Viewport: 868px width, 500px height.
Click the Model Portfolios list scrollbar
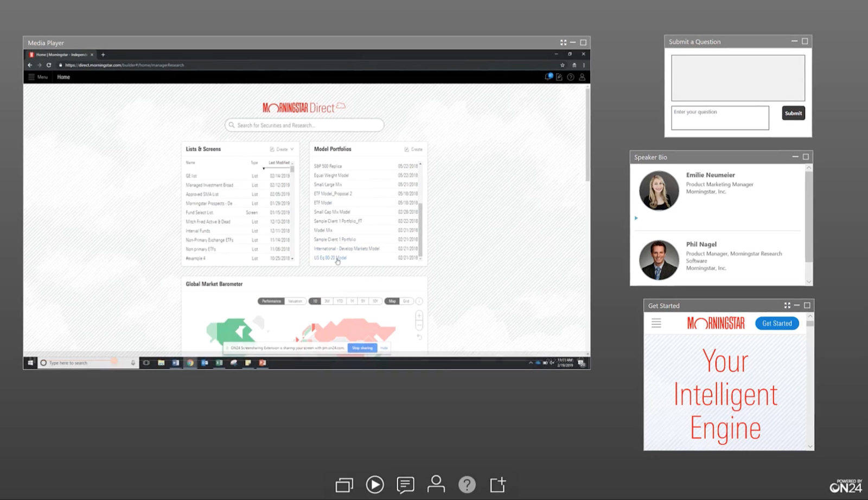420,230
